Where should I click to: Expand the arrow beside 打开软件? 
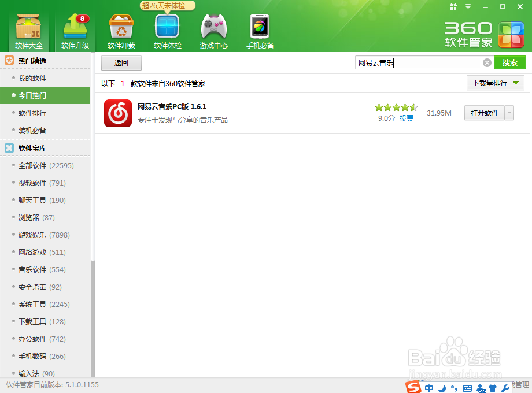[509, 113]
